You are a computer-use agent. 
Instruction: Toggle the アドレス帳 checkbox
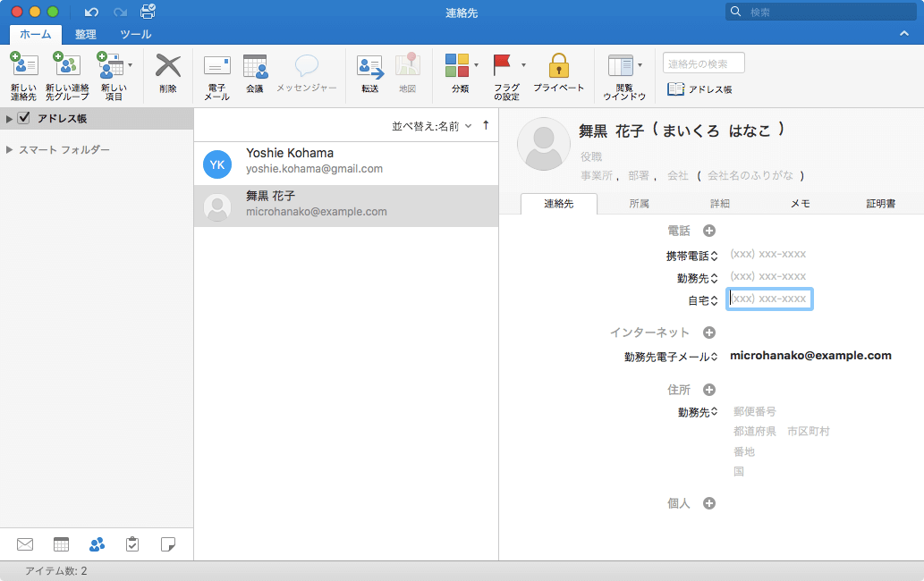pos(23,118)
